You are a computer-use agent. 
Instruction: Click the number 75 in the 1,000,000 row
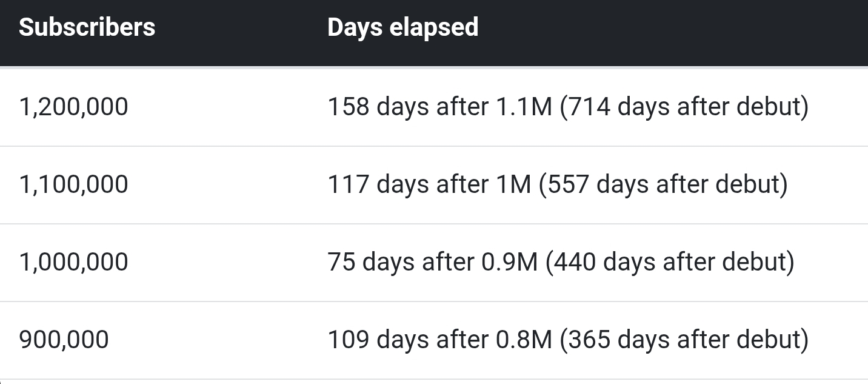[341, 262]
